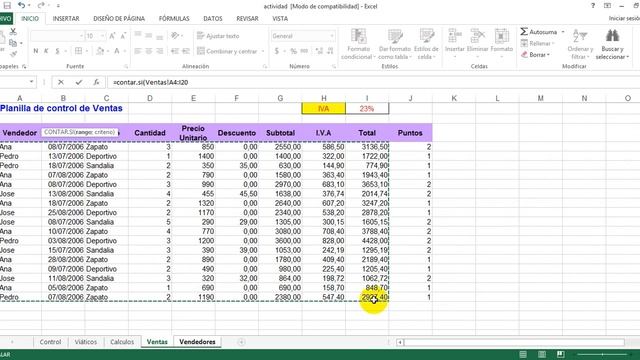Align text to middle icon
640x360 pixels.
tap(149, 36)
